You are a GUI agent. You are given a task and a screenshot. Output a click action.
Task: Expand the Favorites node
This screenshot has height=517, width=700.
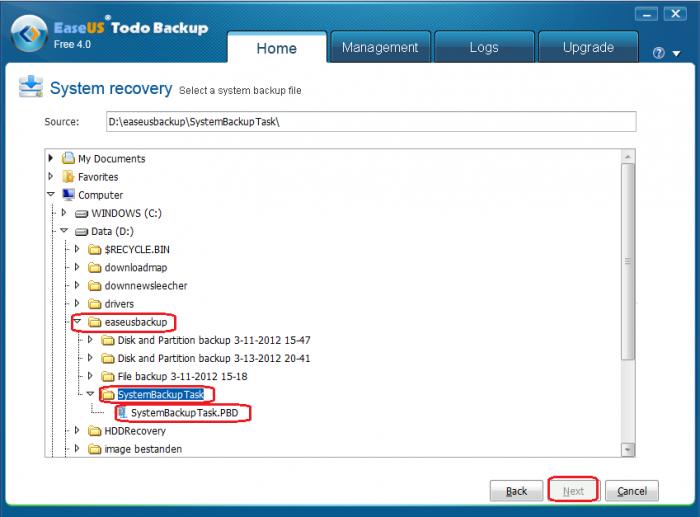(50, 176)
